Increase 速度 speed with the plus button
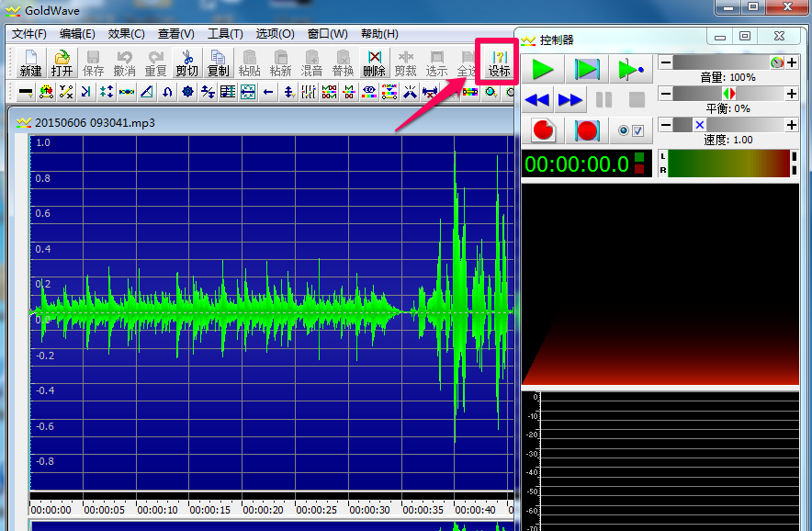 click(791, 125)
